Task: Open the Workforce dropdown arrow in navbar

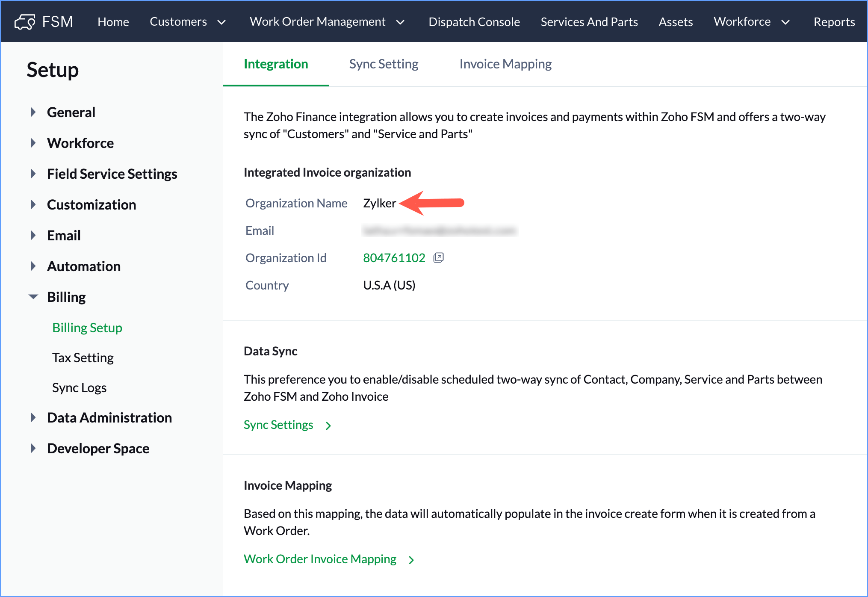Action: click(x=785, y=22)
